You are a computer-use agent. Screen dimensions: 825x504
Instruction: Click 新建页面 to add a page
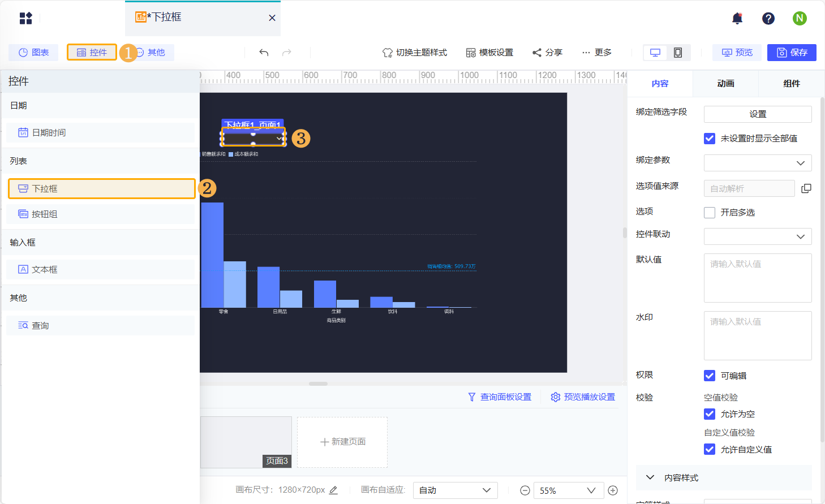[342, 442]
